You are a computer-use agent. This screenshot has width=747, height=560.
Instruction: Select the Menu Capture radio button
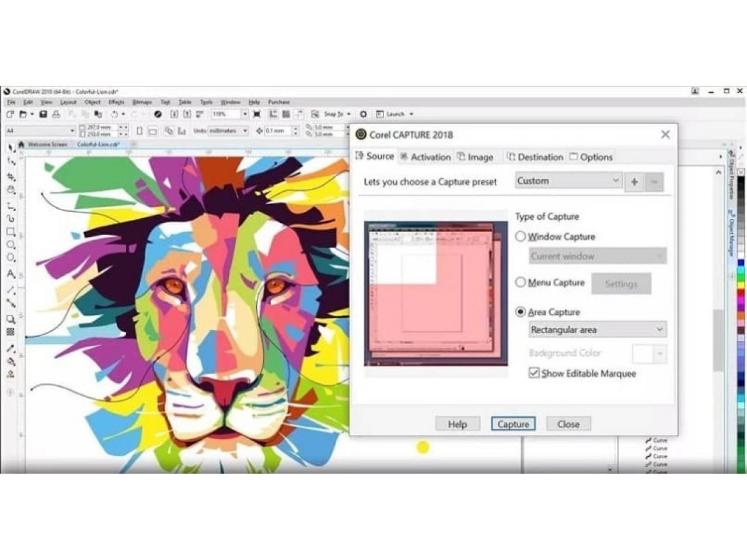[521, 282]
